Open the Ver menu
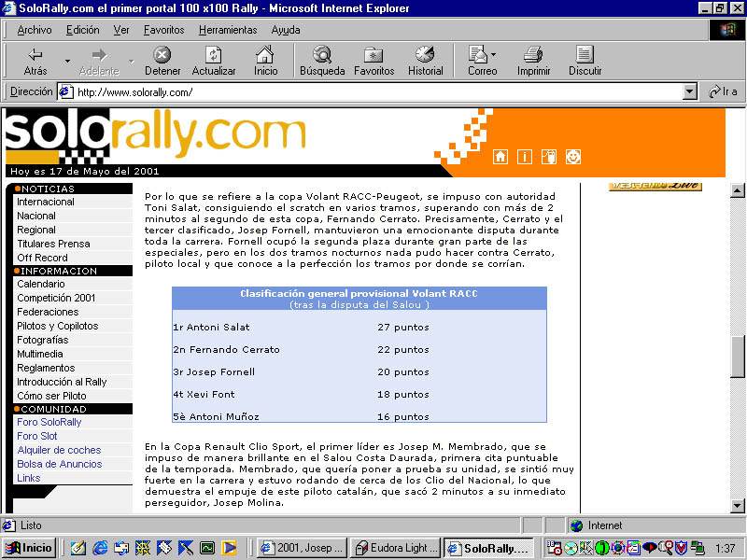Viewport: 747px width, 560px height. coord(121,30)
